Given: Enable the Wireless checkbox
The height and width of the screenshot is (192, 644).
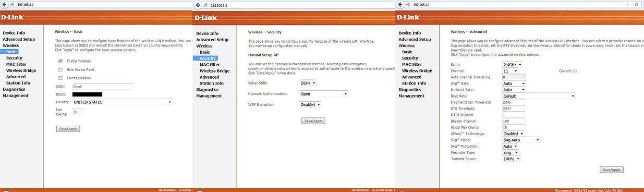Looking at the screenshot, I should coord(60,61).
